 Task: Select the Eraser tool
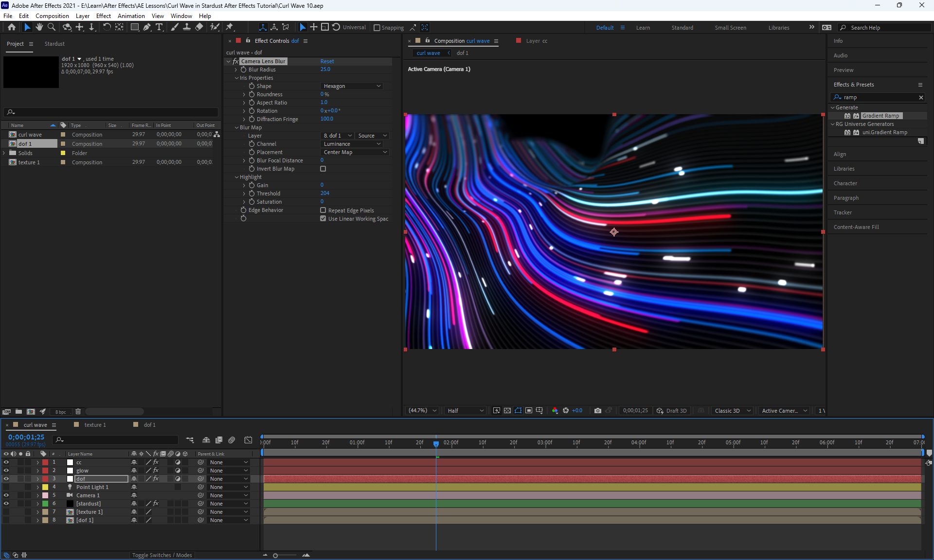tap(199, 27)
